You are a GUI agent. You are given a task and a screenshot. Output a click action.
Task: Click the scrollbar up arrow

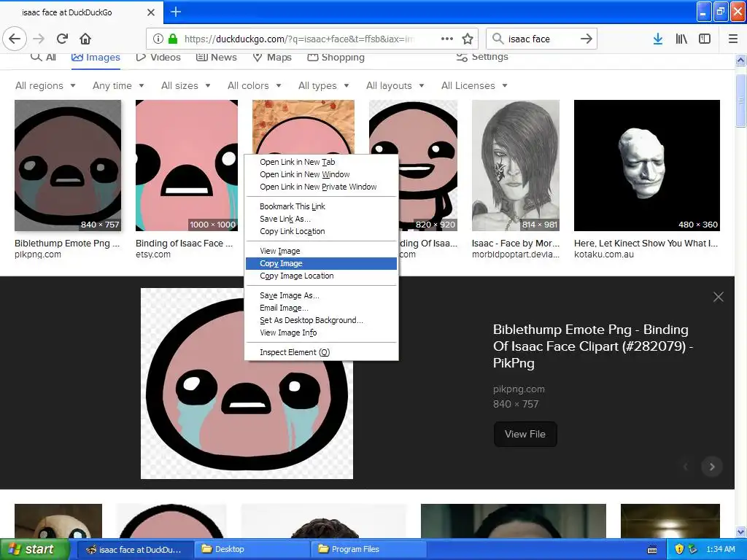pyautogui.click(x=741, y=60)
